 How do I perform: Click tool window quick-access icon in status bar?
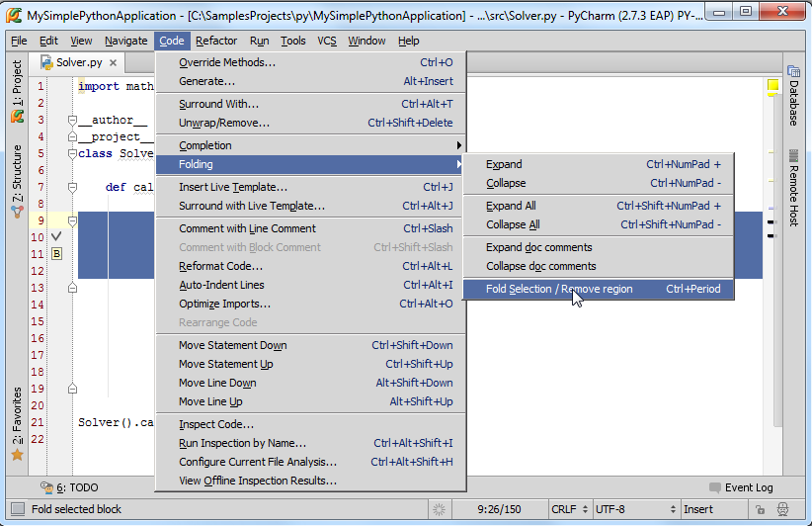point(18,509)
